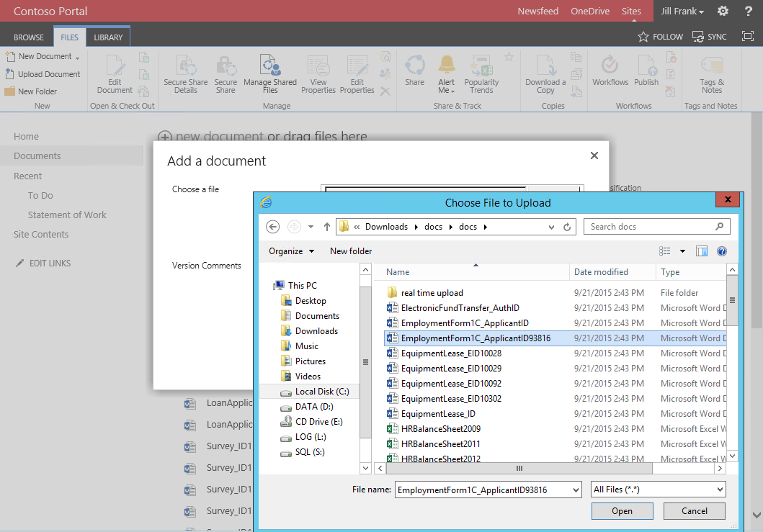Click the file dialog help icon
This screenshot has width=763, height=532.
pos(722,251)
